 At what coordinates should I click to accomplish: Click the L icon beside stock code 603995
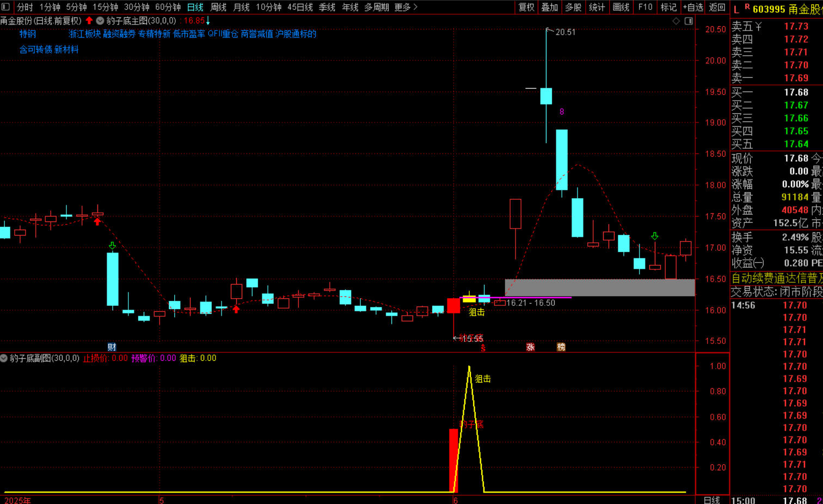point(736,9)
